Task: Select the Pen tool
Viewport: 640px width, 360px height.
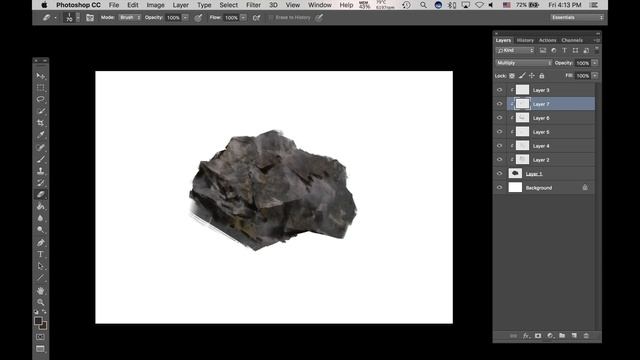Action: point(40,242)
